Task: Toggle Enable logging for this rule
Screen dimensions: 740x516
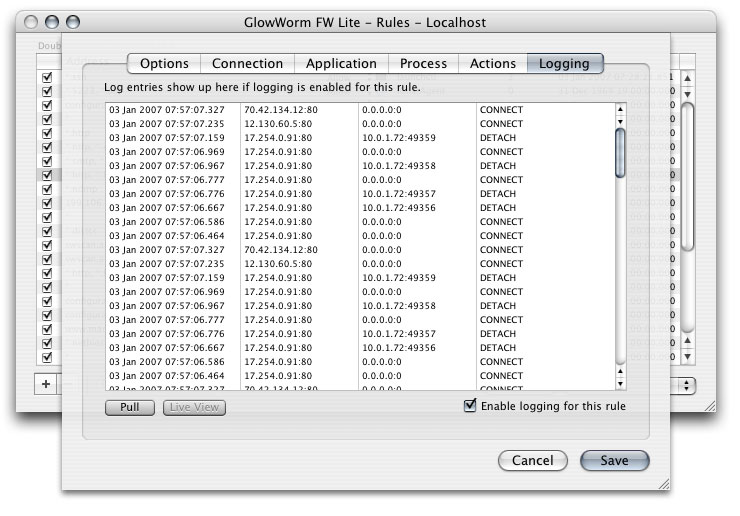Action: (x=470, y=405)
